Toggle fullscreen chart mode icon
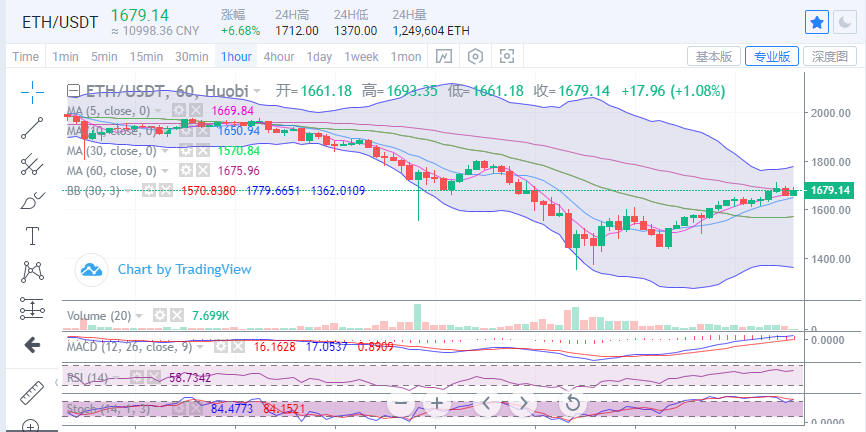The image size is (866, 432). point(507,56)
